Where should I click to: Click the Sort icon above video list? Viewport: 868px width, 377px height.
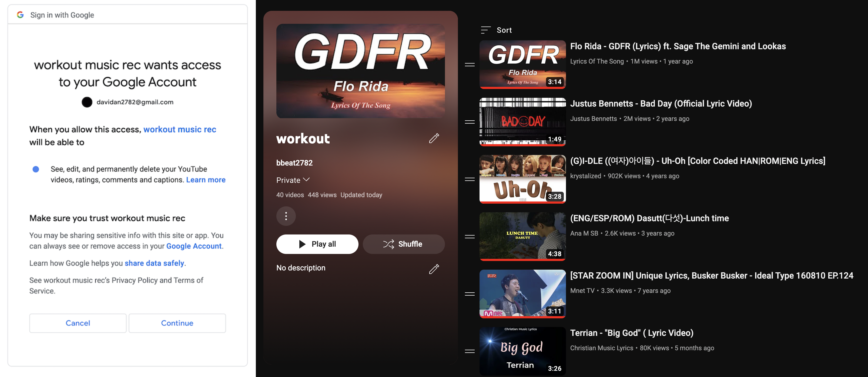(x=485, y=30)
